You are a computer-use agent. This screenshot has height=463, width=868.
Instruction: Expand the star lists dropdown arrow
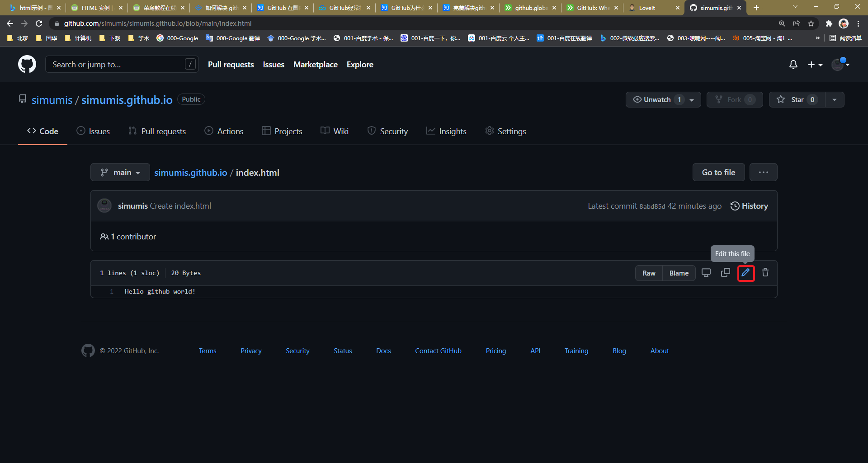pos(835,100)
